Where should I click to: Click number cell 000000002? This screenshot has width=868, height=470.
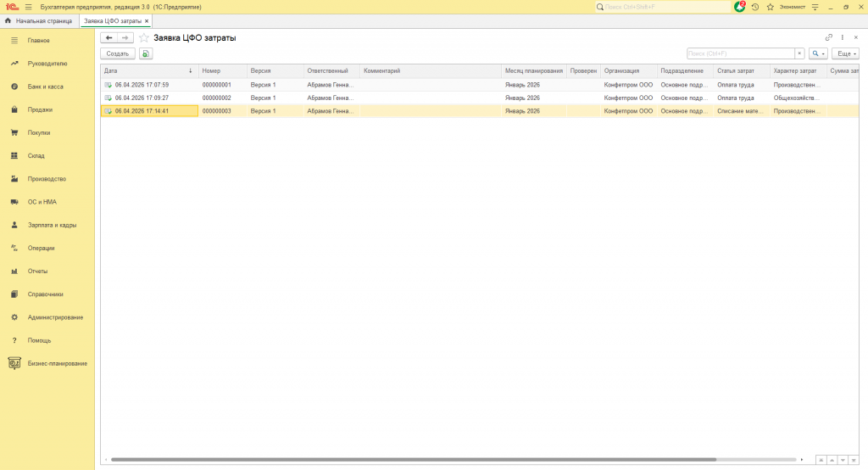223,98
